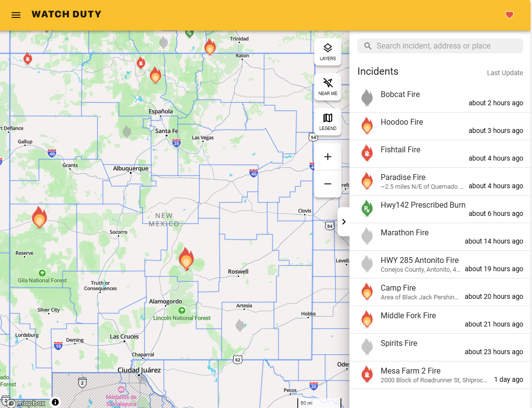Click the Fishtail Fire muted-bell flame icon

click(x=367, y=153)
